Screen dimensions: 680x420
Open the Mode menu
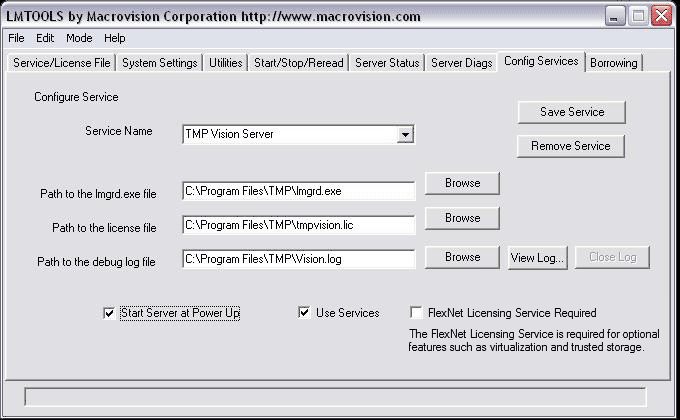click(x=79, y=38)
